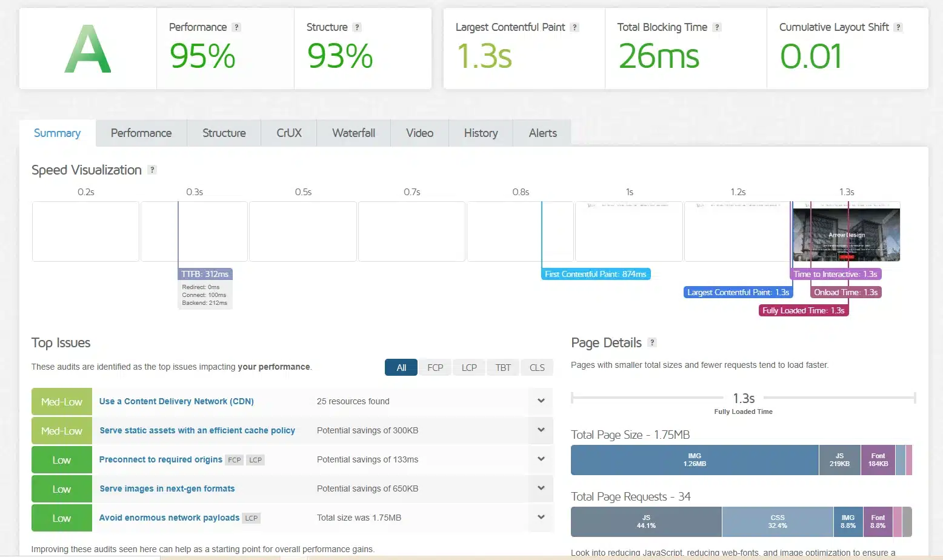
Task: Click the help icon beside Structure score
Action: coord(357,27)
